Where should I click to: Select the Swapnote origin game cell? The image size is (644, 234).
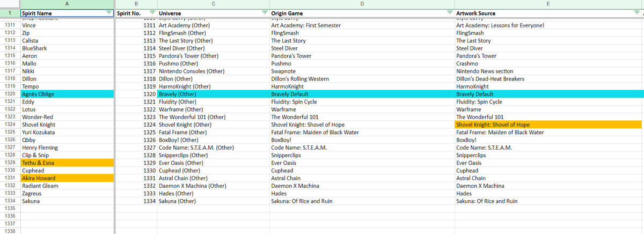[362, 71]
